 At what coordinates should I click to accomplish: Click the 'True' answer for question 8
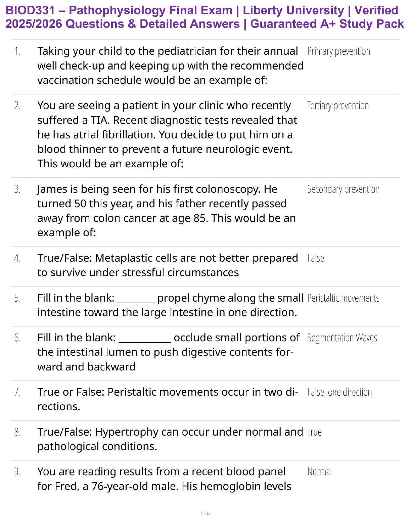(314, 432)
